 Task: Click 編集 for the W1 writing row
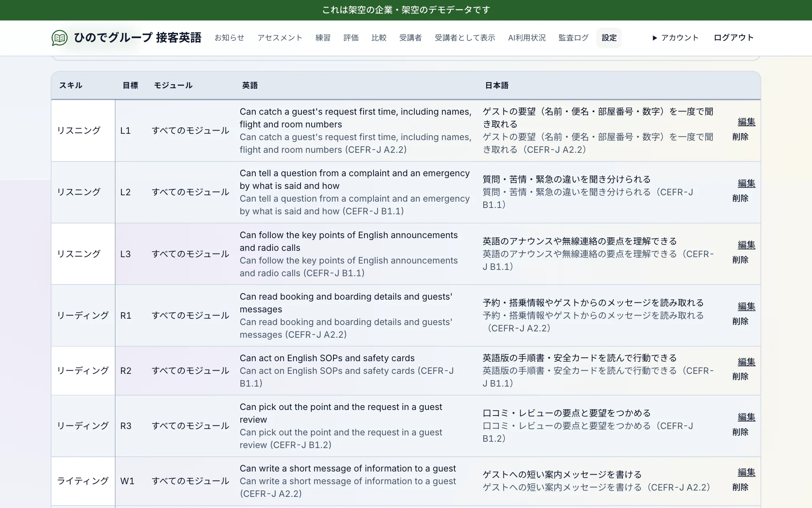pos(746,472)
